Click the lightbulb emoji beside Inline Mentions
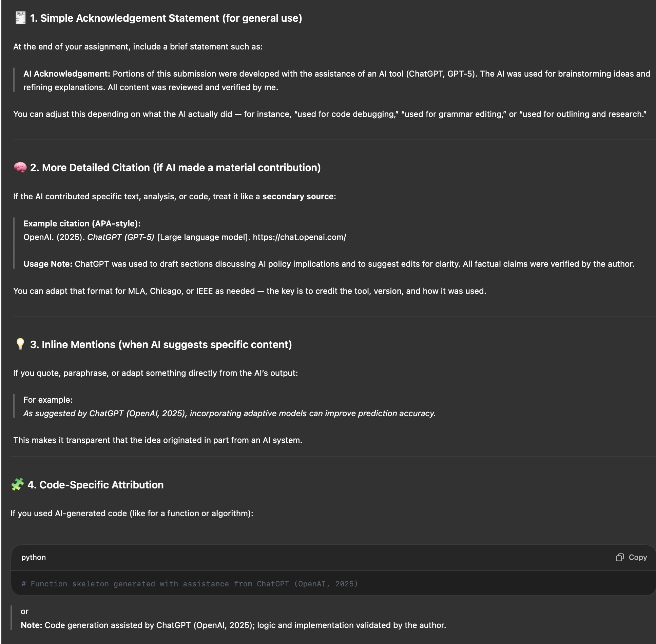 20,344
